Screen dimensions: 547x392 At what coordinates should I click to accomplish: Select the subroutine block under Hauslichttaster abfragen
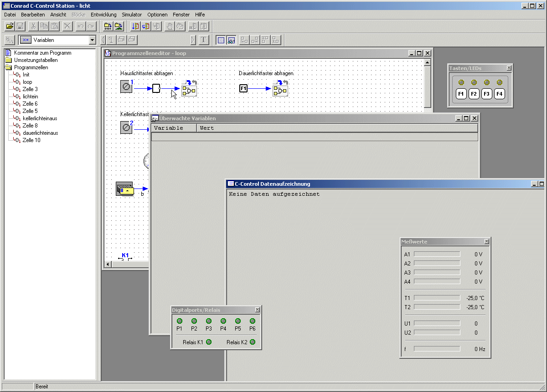coord(189,88)
